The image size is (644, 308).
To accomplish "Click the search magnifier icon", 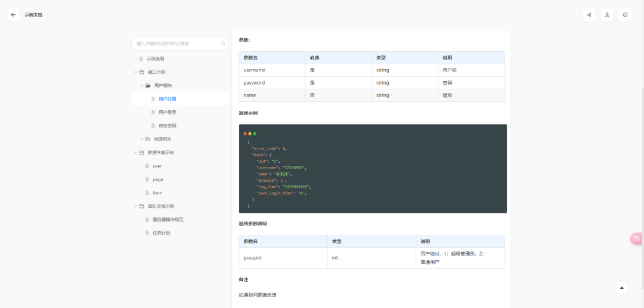I will tap(223, 43).
